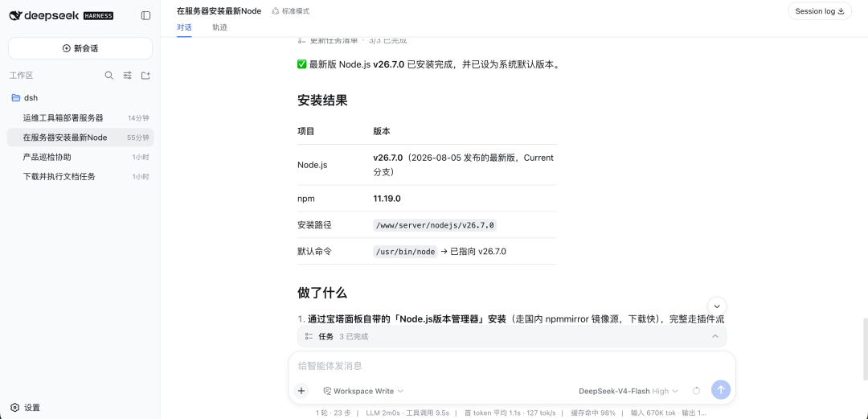Click the green checkmark emoji

(x=302, y=64)
